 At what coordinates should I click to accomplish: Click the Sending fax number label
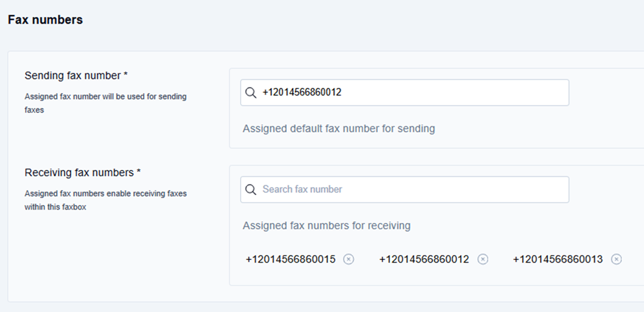point(73,75)
